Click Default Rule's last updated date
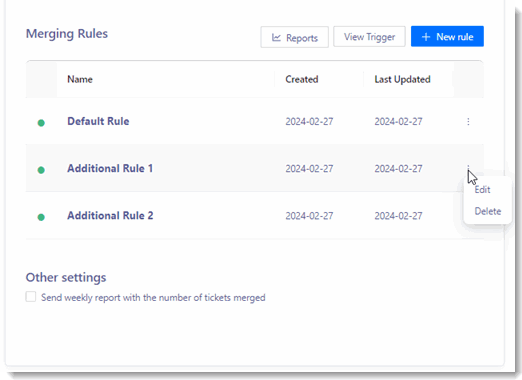This screenshot has width=522, height=380. [398, 121]
